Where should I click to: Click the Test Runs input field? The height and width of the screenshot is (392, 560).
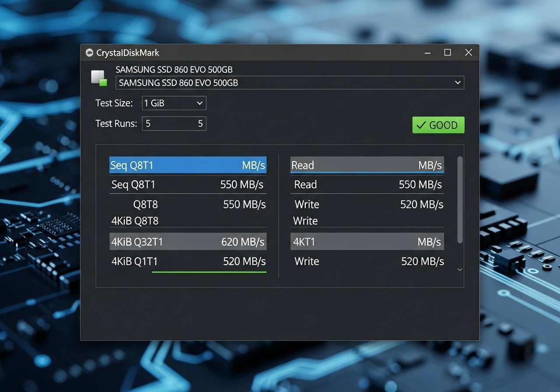click(x=174, y=124)
